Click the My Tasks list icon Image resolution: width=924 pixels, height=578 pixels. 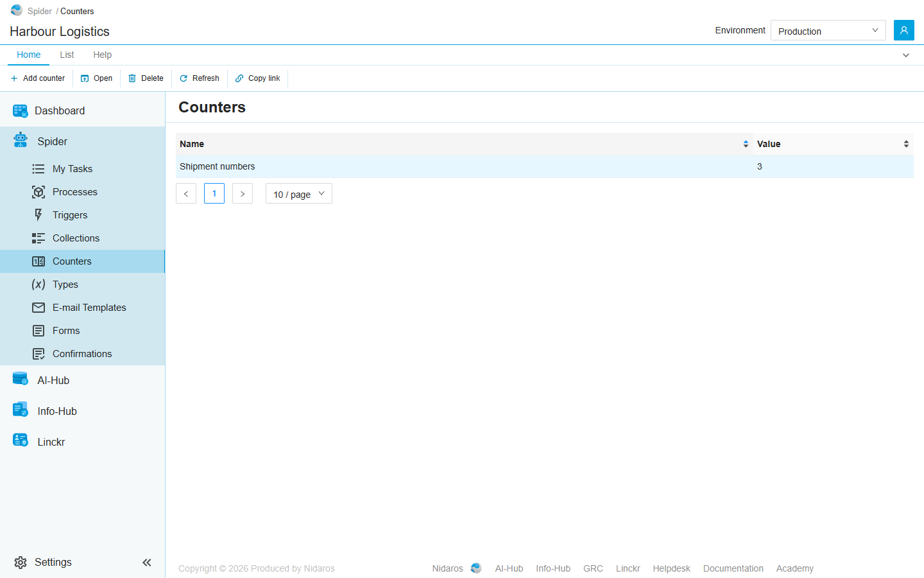(38, 169)
